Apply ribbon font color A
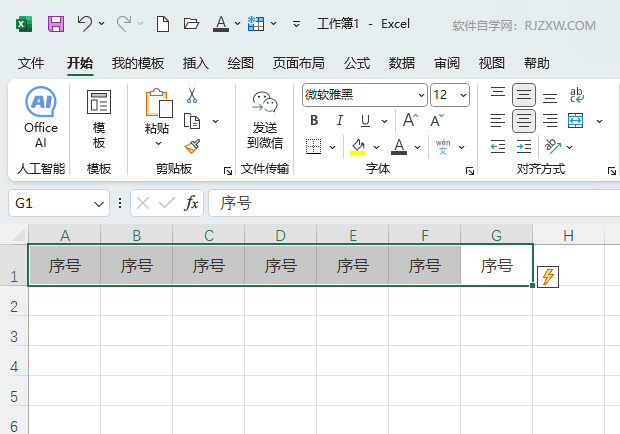Image resolution: width=620 pixels, height=434 pixels. 399,147
